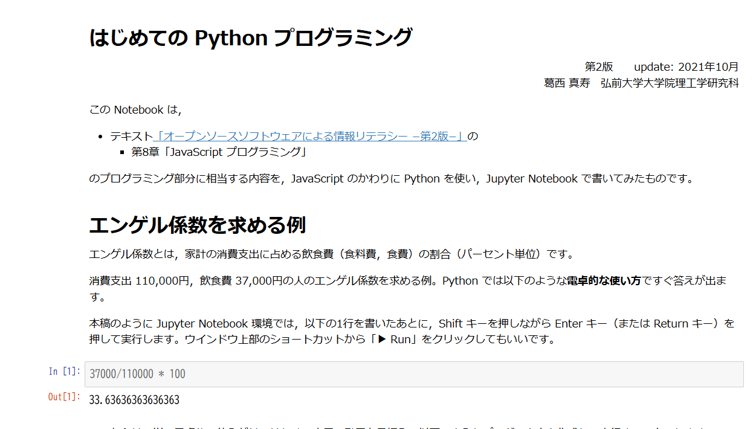Click the 第8章「JavaScript プログラミング」 sub-bullet
Viewport: 756px width, 429px height.
[218, 152]
